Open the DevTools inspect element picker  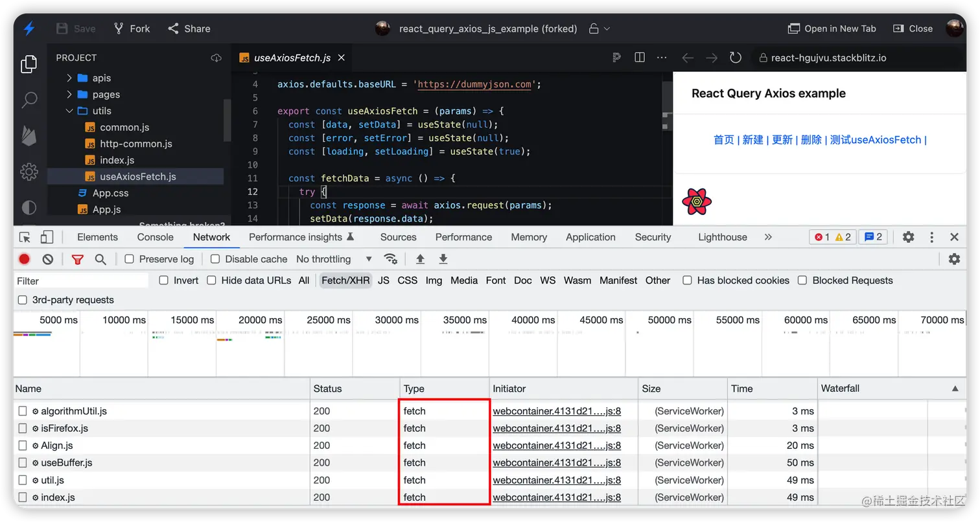(25, 237)
